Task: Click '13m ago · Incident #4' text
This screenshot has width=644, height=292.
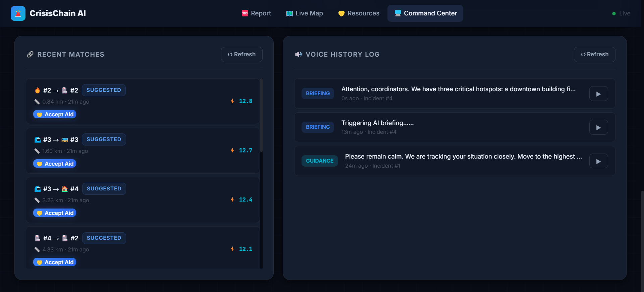Action: pyautogui.click(x=369, y=132)
